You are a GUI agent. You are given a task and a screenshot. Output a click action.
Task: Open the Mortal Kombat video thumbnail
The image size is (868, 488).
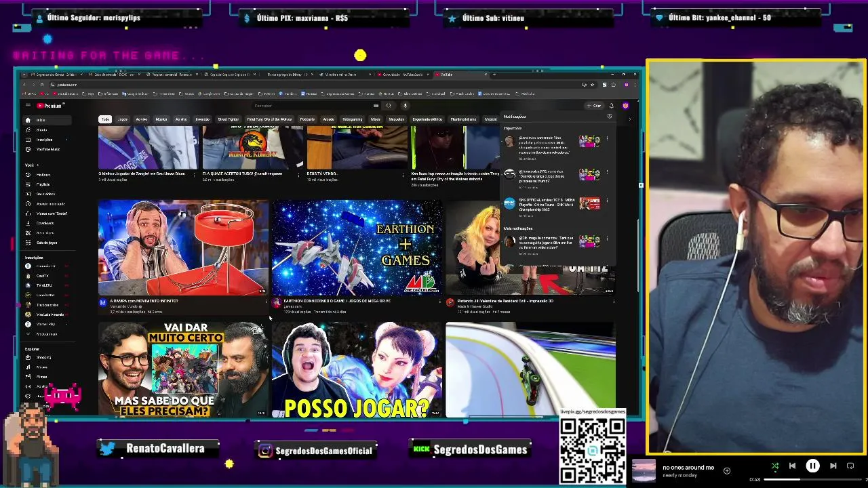tap(252, 147)
